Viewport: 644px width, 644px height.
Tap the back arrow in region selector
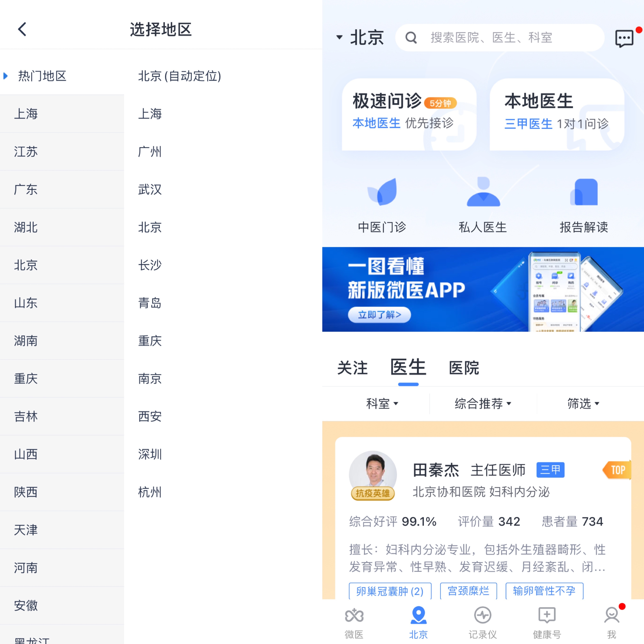(x=22, y=29)
